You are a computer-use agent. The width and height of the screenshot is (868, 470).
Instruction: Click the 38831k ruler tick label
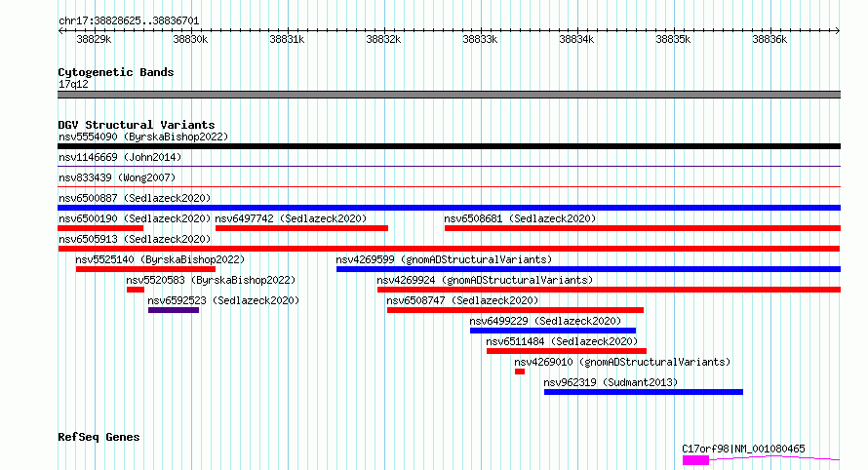click(287, 39)
